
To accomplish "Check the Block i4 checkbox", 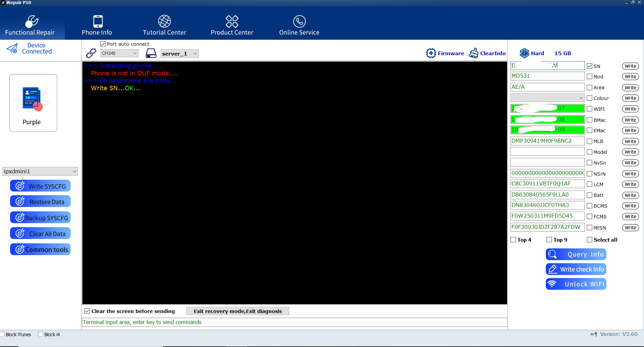I will point(41,334).
